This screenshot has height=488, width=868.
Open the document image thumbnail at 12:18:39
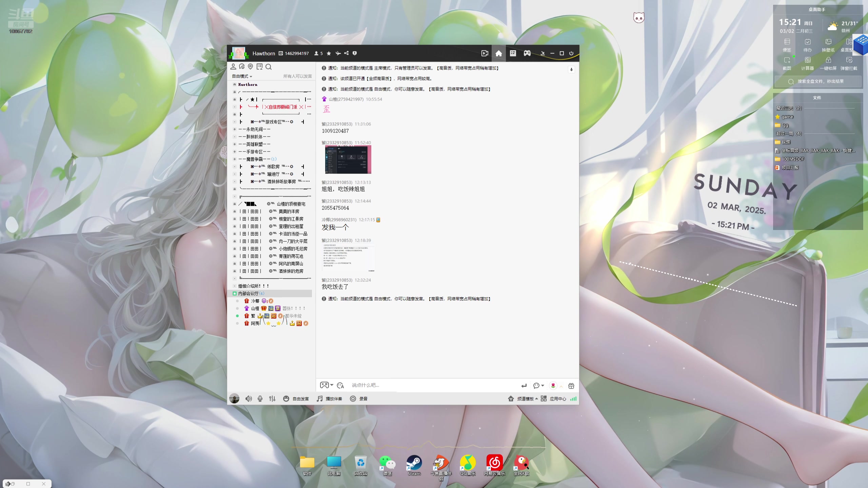(348, 258)
